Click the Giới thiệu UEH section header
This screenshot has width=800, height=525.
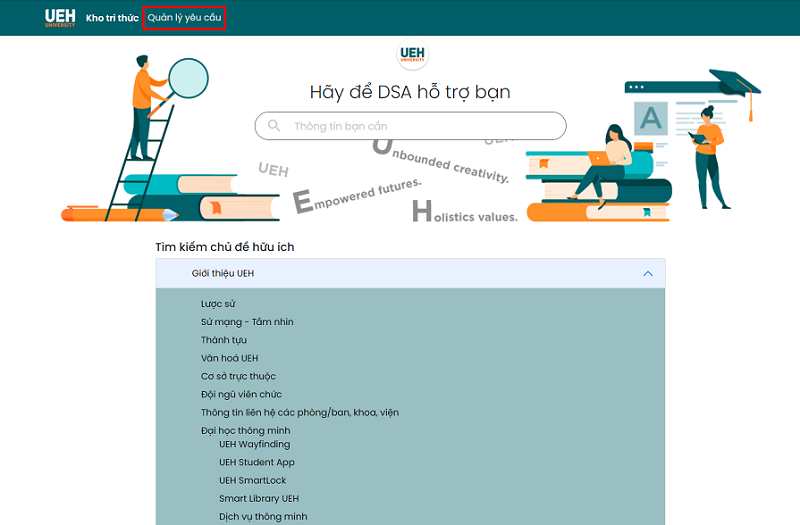pos(410,273)
